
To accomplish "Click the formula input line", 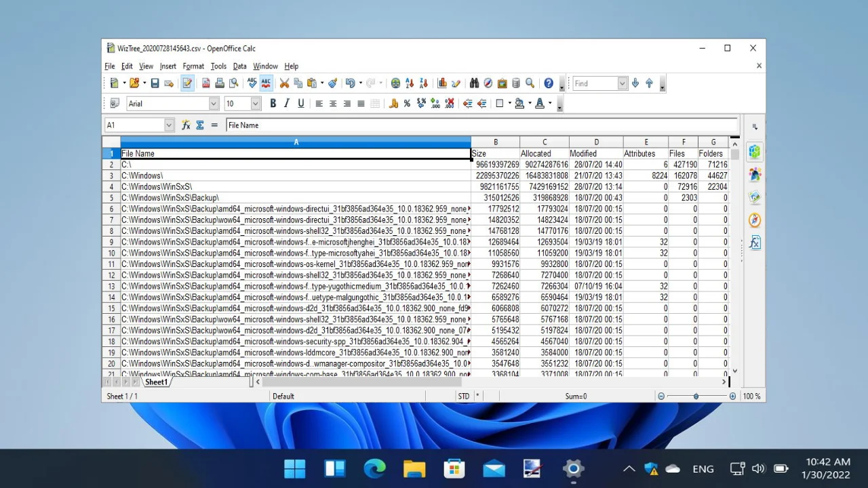I will click(481, 125).
